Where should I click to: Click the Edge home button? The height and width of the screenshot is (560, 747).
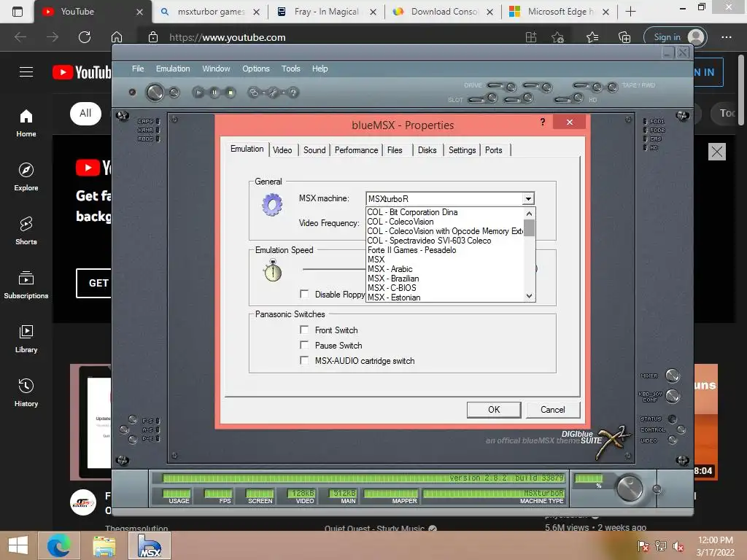(x=117, y=37)
